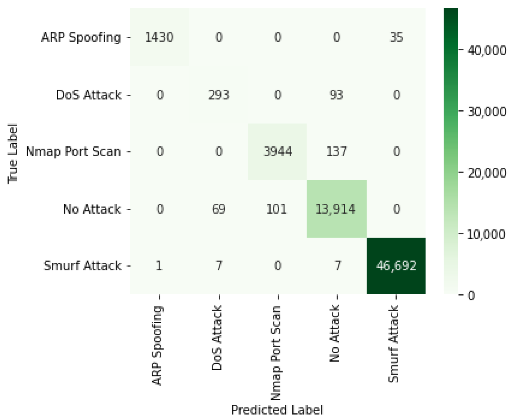Click the 'True Label' y-axis title
Screen dimensions: 511x420
pyautogui.click(x=13, y=153)
